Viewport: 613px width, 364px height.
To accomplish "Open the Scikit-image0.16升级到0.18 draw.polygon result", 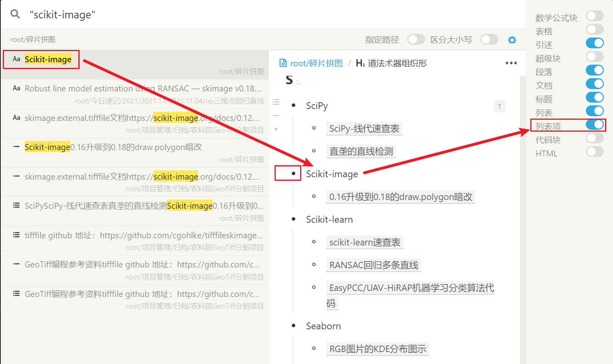I will coord(135,152).
